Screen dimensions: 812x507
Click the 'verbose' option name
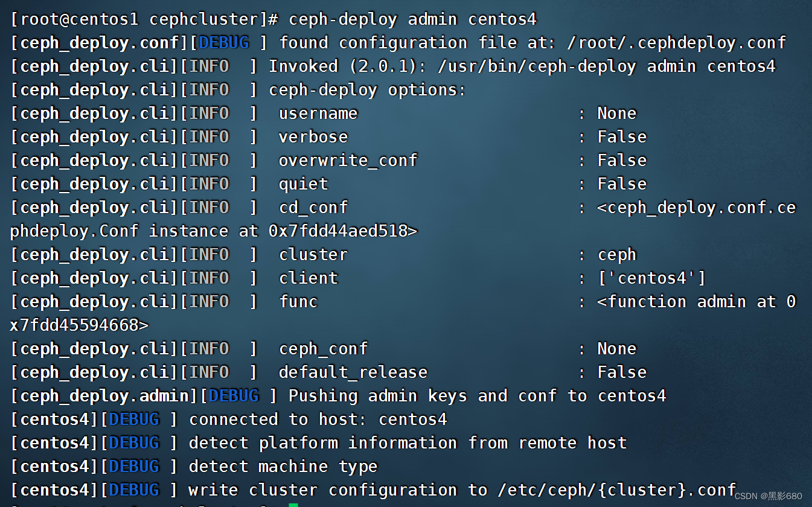coord(313,137)
